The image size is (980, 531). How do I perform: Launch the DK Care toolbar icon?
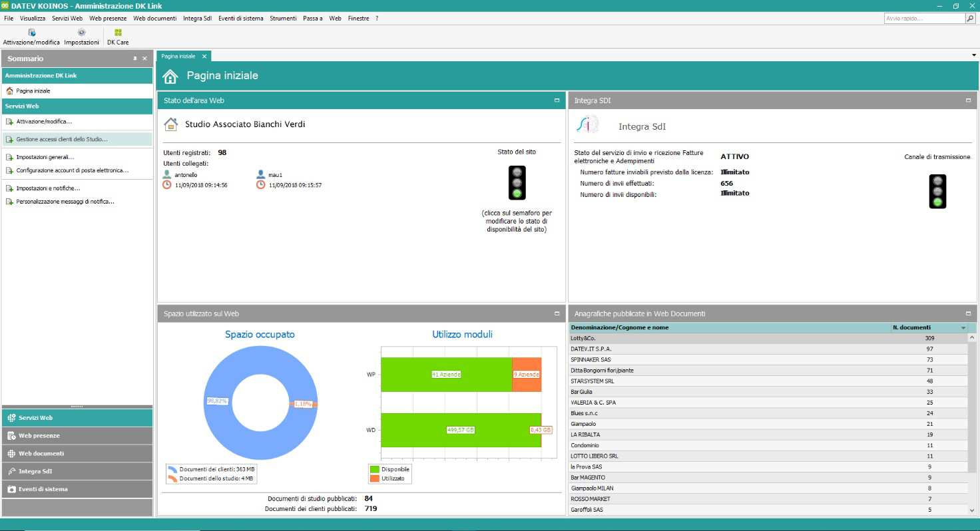pyautogui.click(x=118, y=32)
